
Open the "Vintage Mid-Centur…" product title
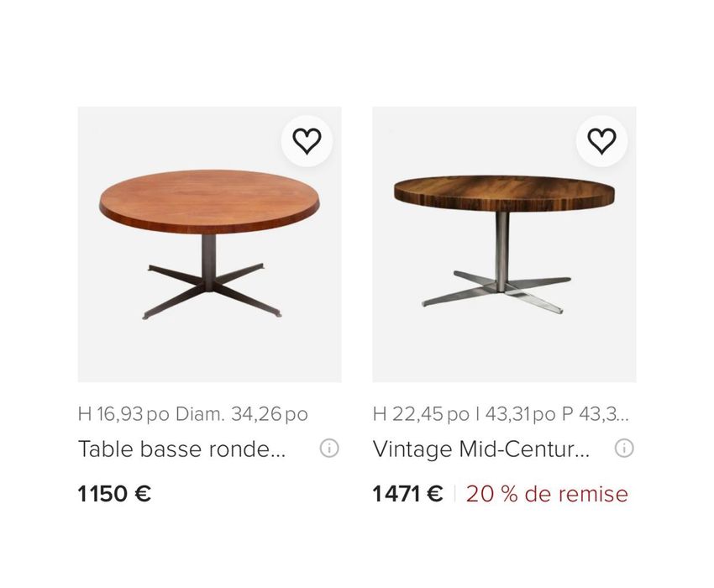click(x=481, y=449)
